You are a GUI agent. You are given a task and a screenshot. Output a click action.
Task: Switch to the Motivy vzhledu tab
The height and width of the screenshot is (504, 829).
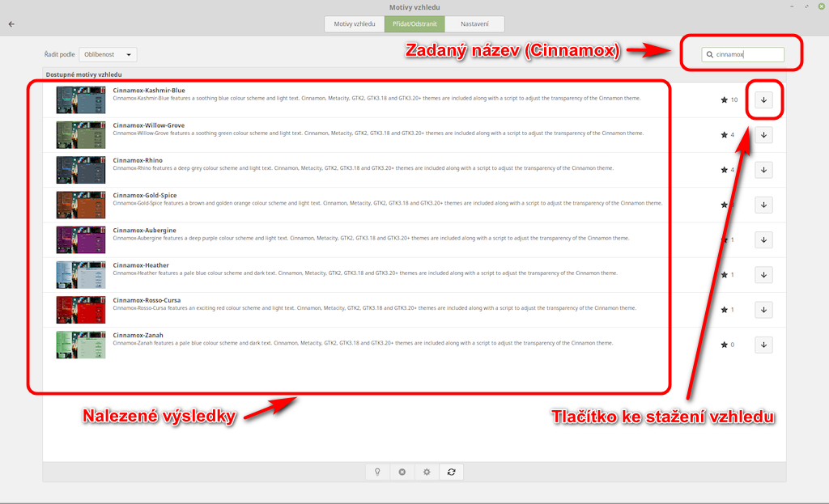coord(355,23)
